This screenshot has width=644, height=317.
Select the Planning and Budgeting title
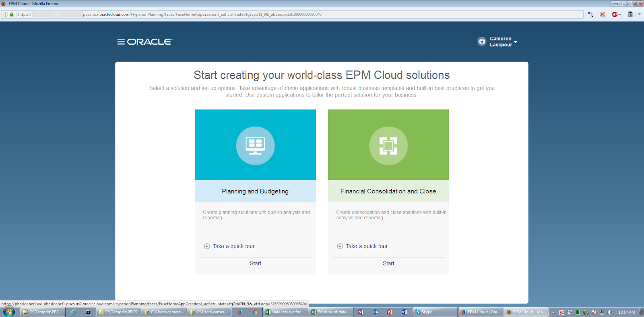[x=255, y=191]
